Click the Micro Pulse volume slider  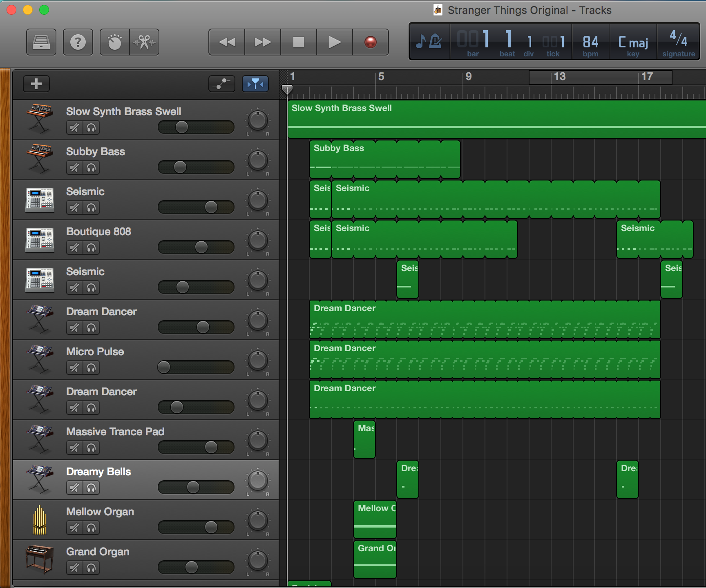(196, 367)
